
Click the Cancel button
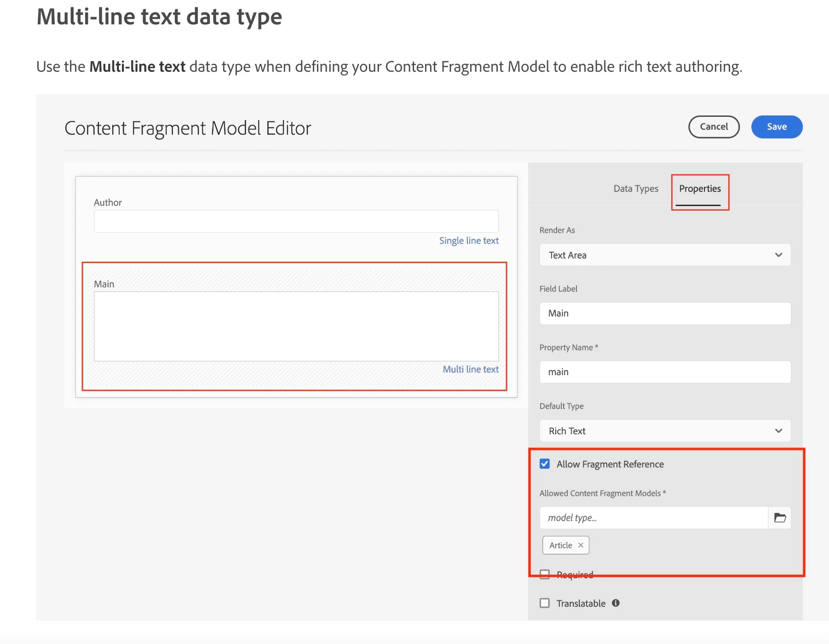pyautogui.click(x=714, y=126)
